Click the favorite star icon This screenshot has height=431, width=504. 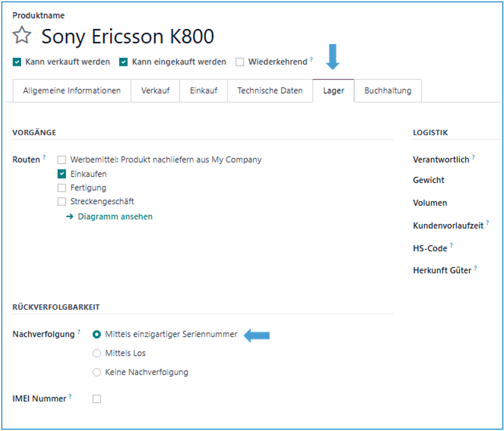(22, 36)
